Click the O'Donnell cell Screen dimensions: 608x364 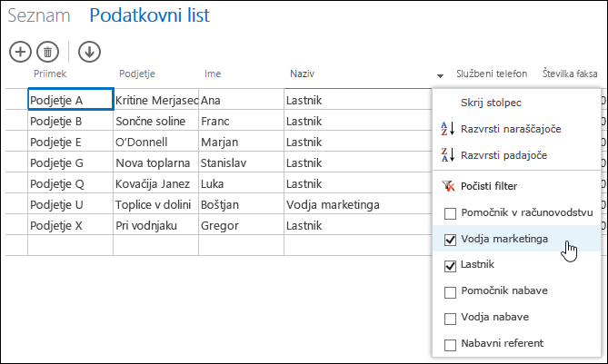(x=156, y=141)
